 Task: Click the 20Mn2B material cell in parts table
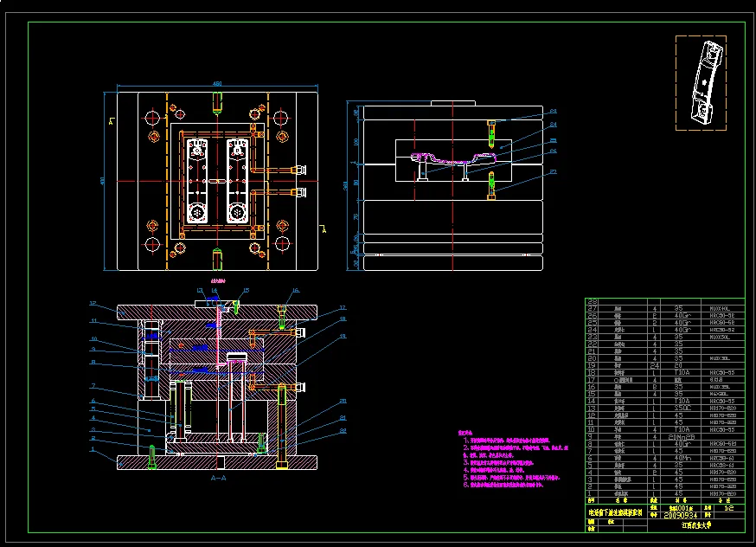click(x=681, y=437)
